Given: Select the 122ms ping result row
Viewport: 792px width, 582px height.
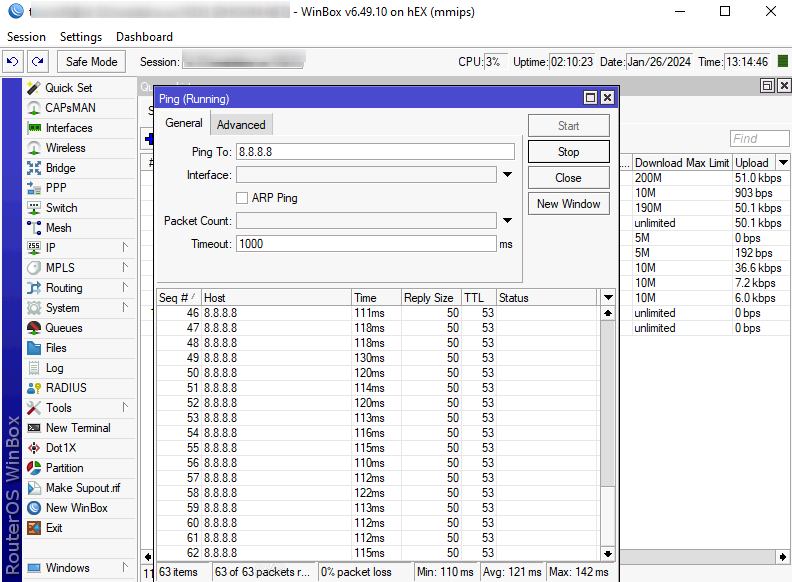Looking at the screenshot, I should (x=378, y=493).
